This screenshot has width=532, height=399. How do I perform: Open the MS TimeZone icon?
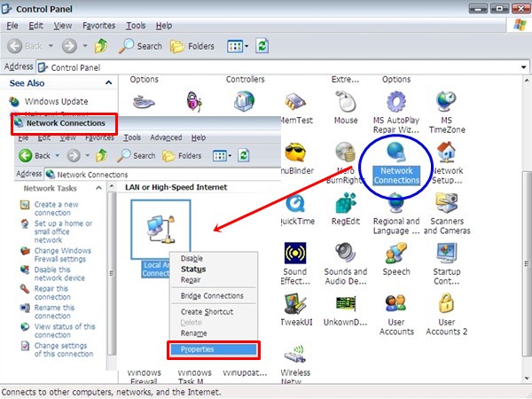pos(447,113)
